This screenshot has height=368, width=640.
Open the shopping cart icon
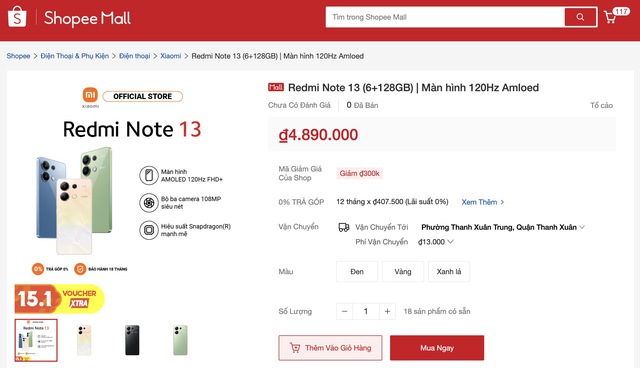(610, 17)
